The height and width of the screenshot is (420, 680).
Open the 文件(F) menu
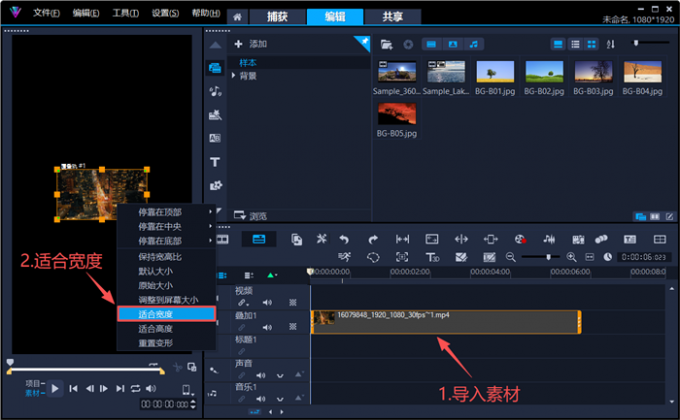click(46, 13)
